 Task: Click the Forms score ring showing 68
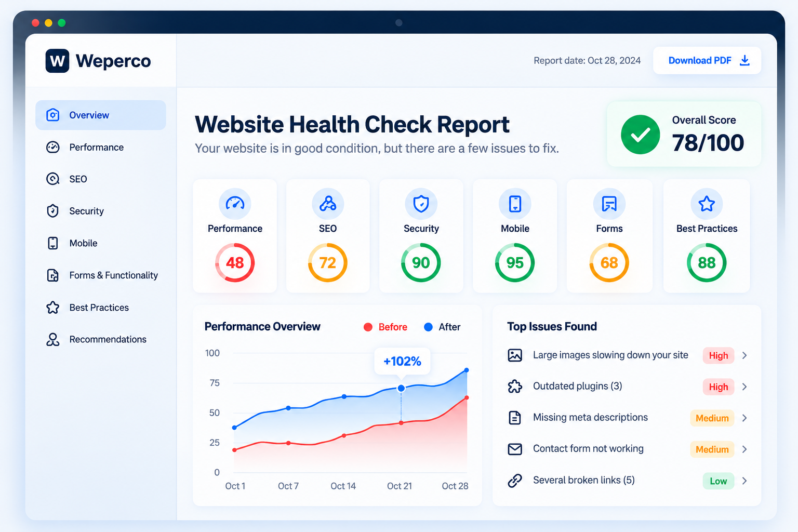[x=609, y=263]
